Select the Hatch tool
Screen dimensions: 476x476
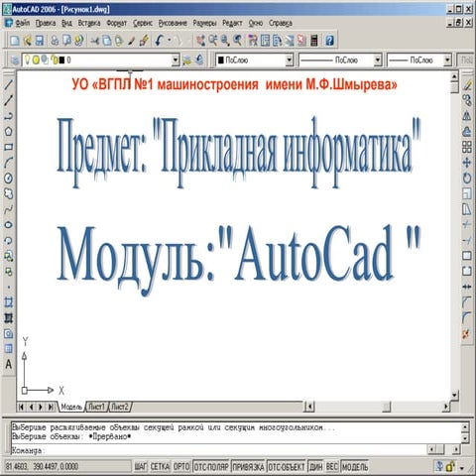9,318
